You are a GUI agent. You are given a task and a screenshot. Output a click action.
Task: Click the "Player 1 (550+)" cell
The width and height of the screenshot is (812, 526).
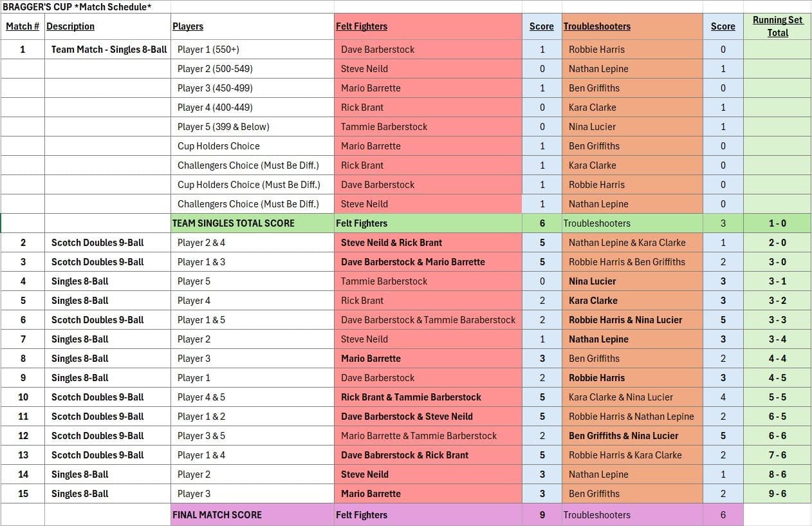point(252,50)
